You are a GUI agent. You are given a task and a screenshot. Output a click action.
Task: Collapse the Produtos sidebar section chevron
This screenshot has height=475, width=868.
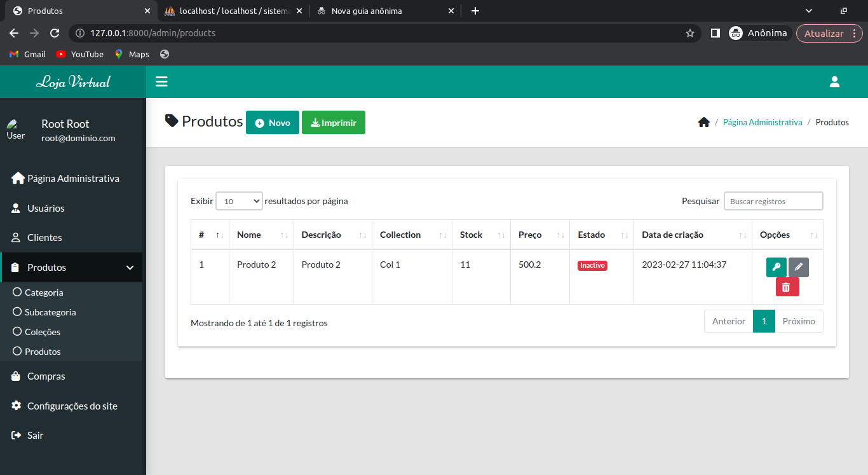(x=130, y=267)
